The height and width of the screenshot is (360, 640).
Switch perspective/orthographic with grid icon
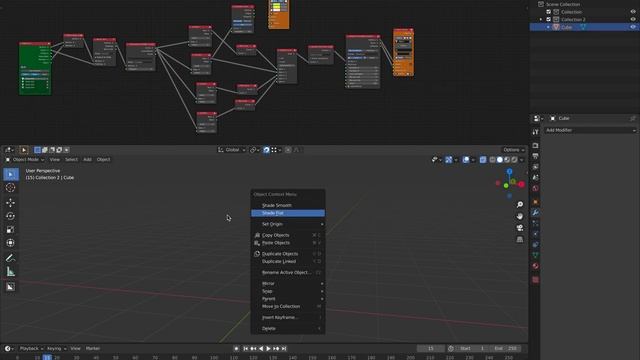tap(520, 240)
